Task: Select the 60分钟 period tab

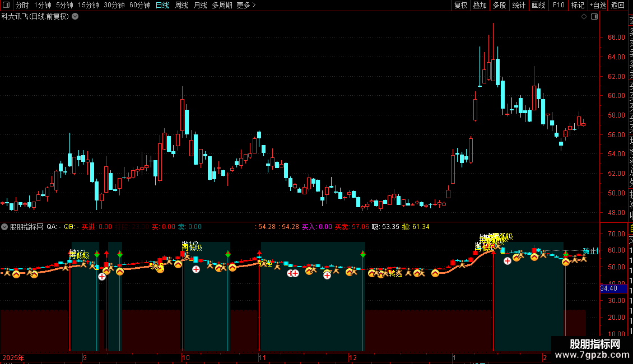Action: click(139, 5)
